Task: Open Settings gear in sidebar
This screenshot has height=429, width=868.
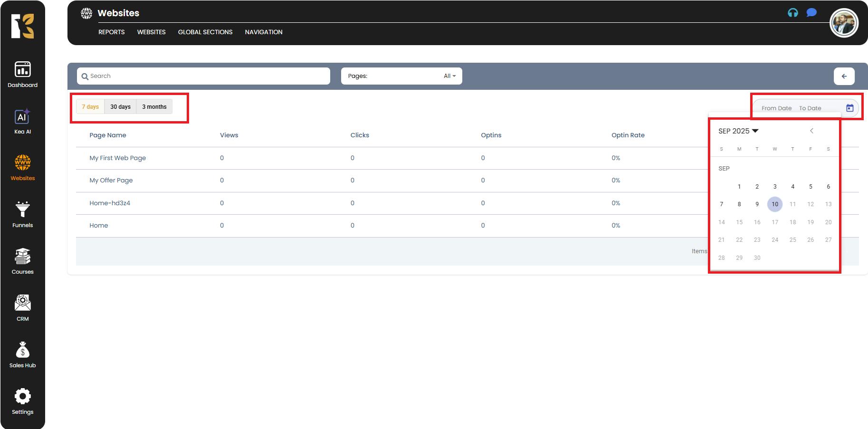Action: click(22, 397)
